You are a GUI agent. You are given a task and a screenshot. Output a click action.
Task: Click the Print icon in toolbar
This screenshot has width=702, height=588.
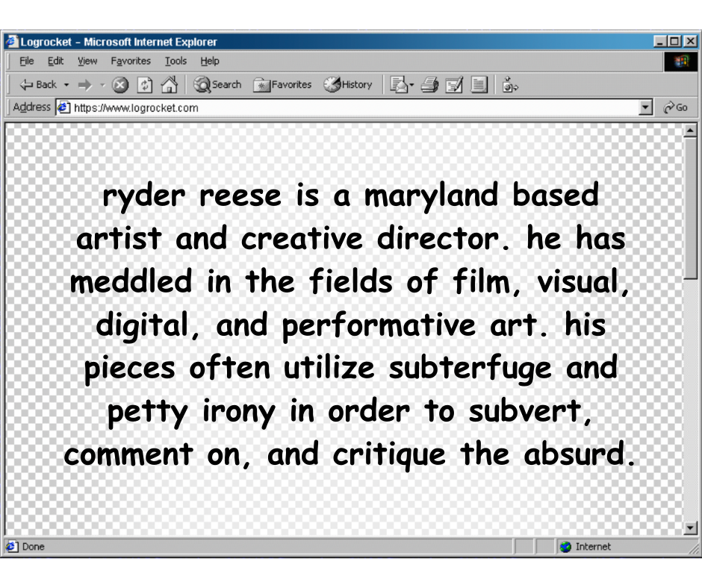click(429, 85)
